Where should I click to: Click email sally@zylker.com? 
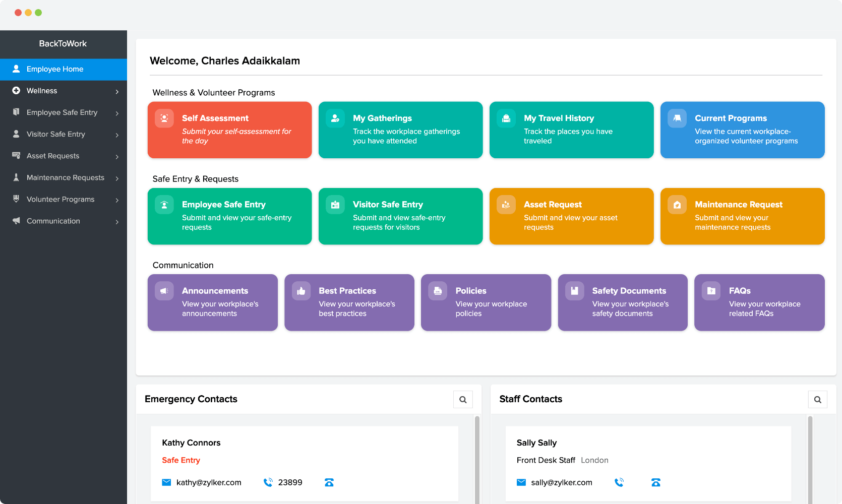tap(562, 482)
